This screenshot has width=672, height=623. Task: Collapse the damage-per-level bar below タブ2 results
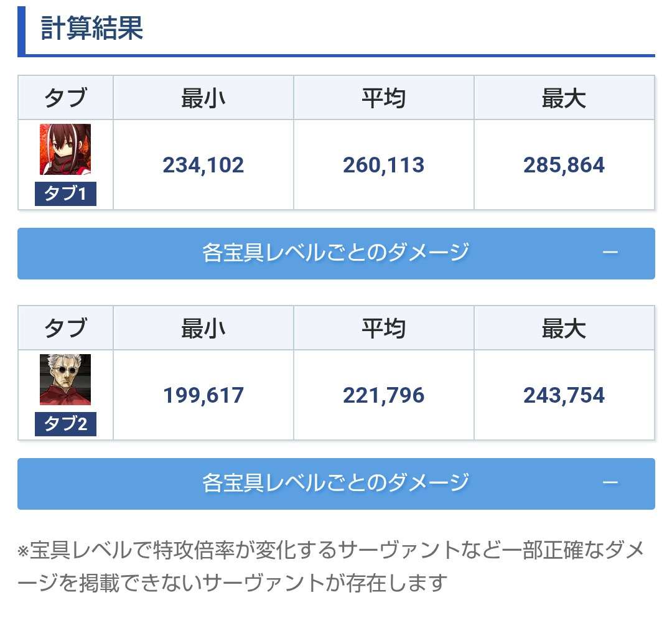pos(335,484)
